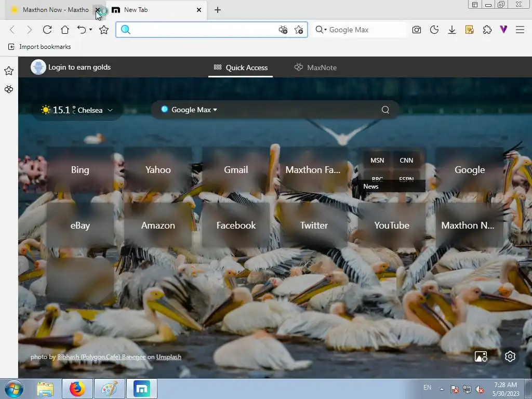Save page to MaxNote from address bar
Image resolution: width=532 pixels, height=399 pixels.
pyautogui.click(x=283, y=30)
